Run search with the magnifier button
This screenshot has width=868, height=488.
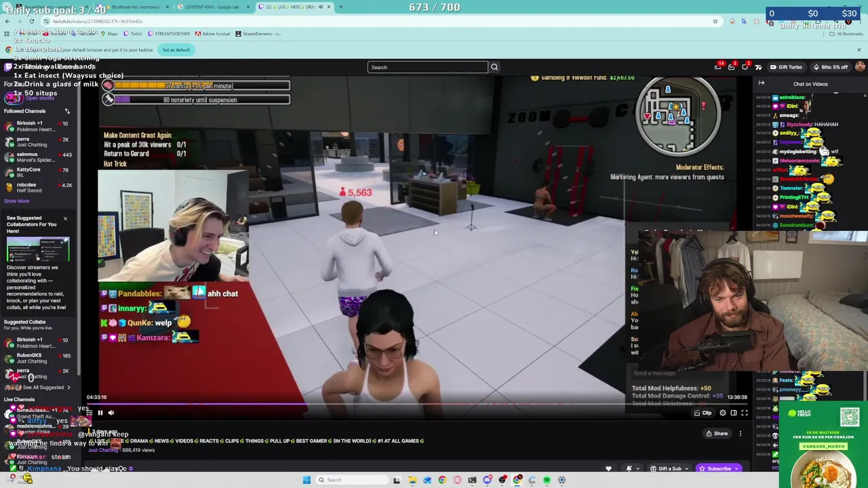(494, 67)
